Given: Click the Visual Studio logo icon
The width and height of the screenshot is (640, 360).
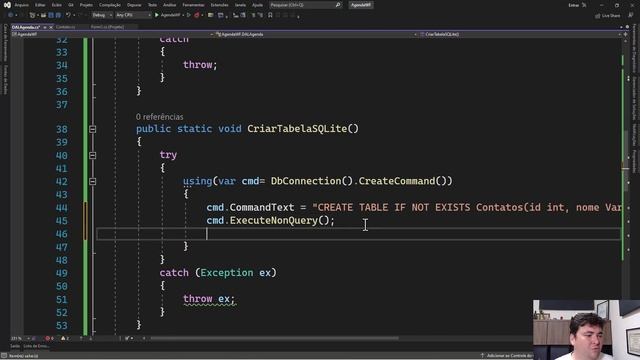Looking at the screenshot, I should [7, 5].
